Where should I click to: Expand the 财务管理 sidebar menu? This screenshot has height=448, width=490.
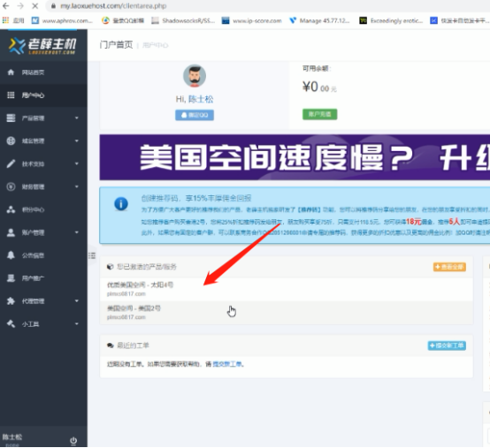43,186
